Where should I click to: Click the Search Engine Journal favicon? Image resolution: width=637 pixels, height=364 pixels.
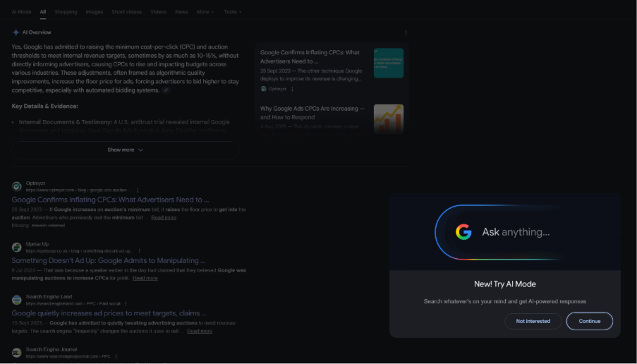(x=17, y=353)
